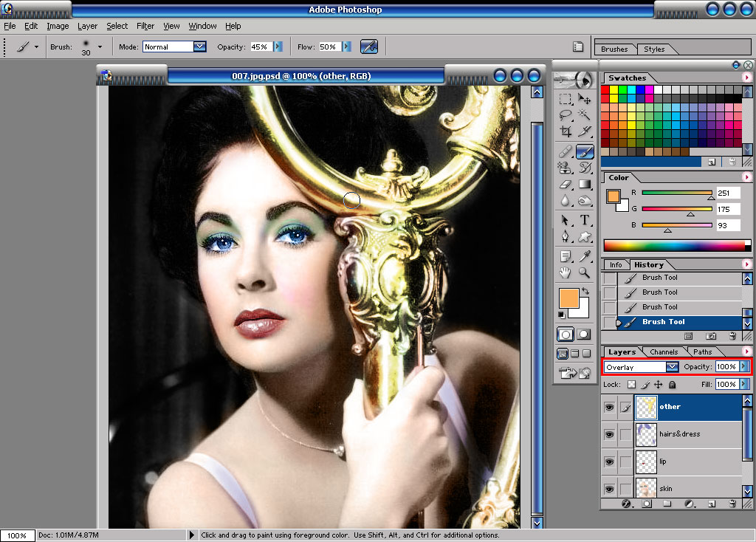Open the Window menu
The image size is (756, 542).
pyautogui.click(x=202, y=26)
